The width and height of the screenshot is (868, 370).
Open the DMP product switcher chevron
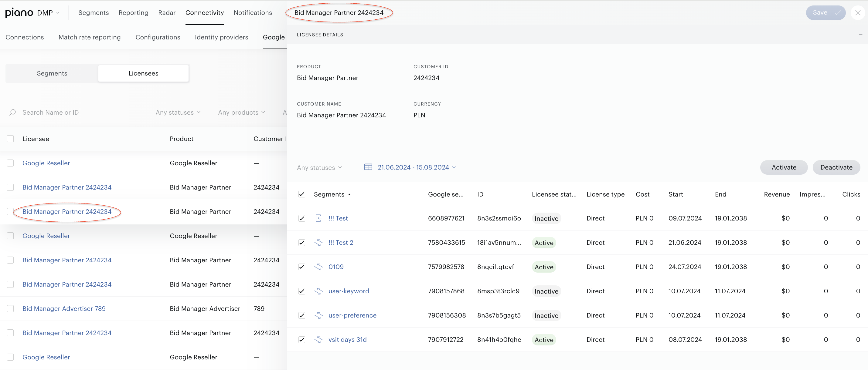pyautogui.click(x=58, y=13)
